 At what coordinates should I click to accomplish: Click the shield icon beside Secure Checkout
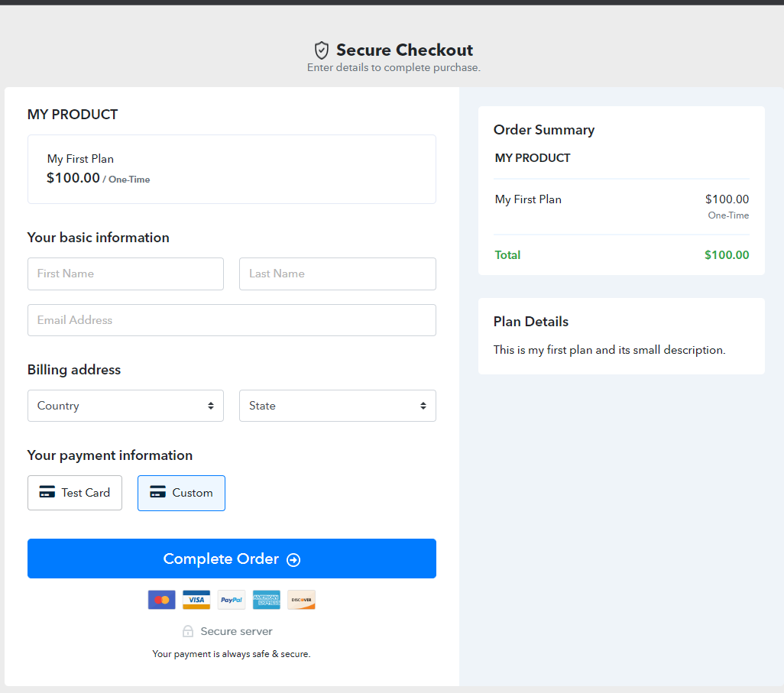pos(322,50)
